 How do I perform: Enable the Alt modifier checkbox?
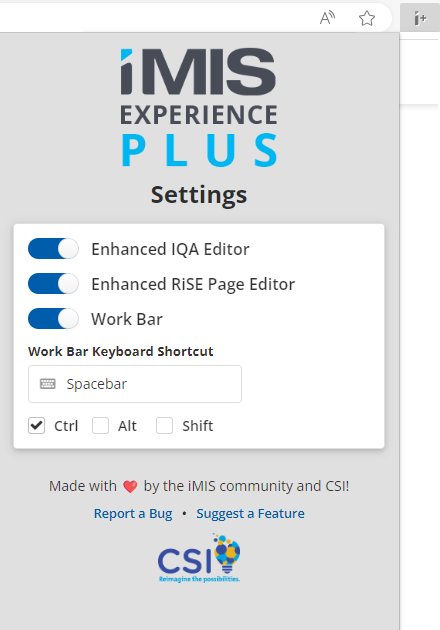click(x=100, y=425)
